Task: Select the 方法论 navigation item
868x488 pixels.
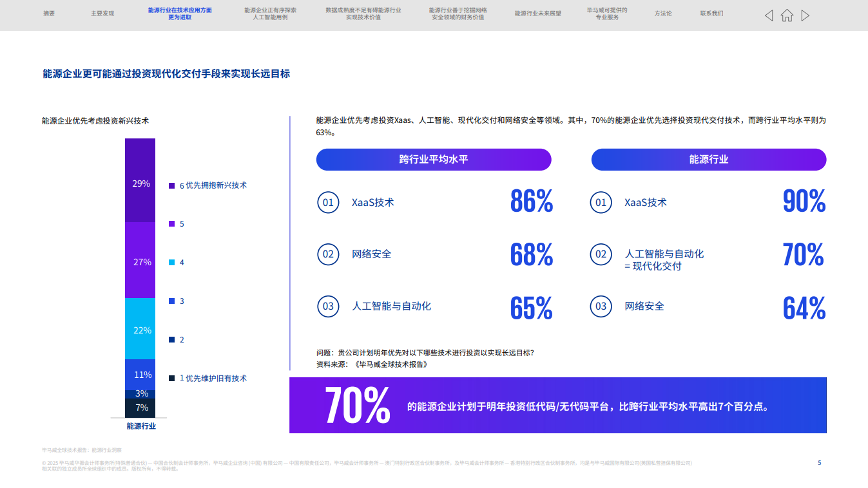Action: pyautogui.click(x=662, y=12)
